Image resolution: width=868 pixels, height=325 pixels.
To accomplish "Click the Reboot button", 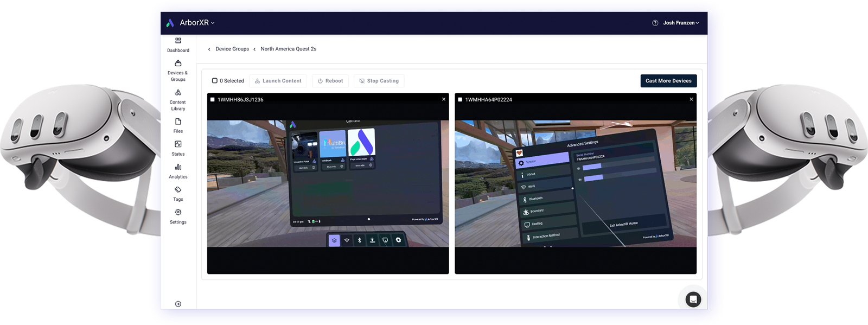I will click(x=330, y=81).
